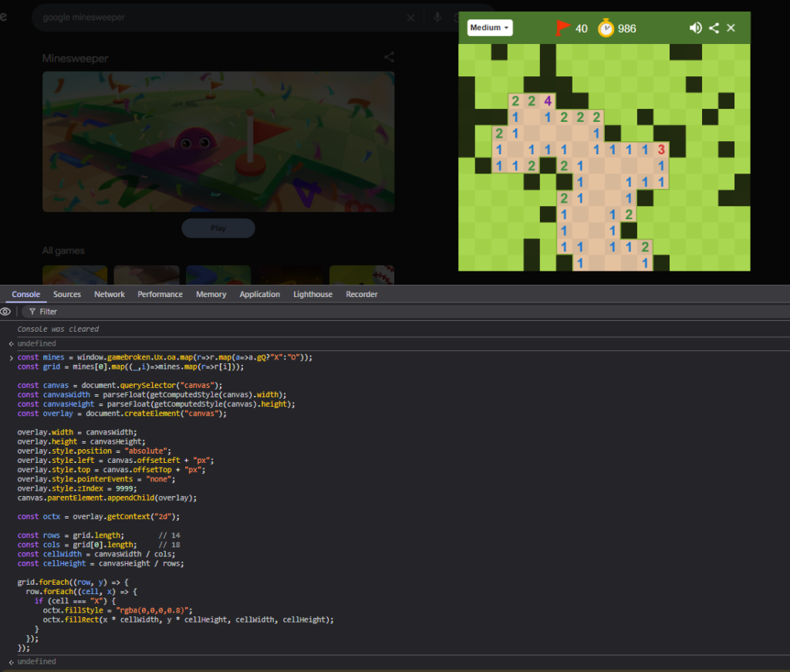Click the red 3 cell on the board
790x672 pixels.
(x=660, y=149)
